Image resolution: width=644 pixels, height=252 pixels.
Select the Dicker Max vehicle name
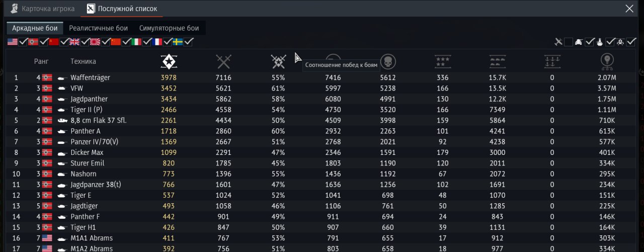pyautogui.click(x=87, y=152)
